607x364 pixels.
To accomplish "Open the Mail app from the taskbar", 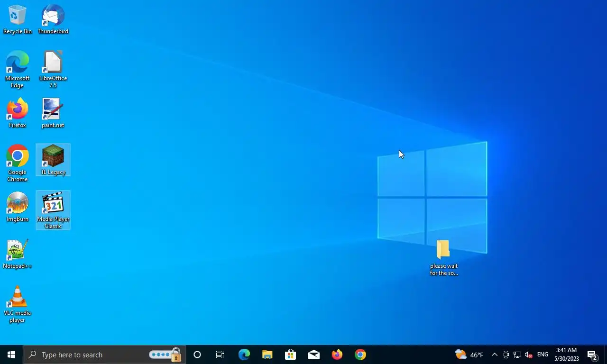I will (x=313, y=355).
